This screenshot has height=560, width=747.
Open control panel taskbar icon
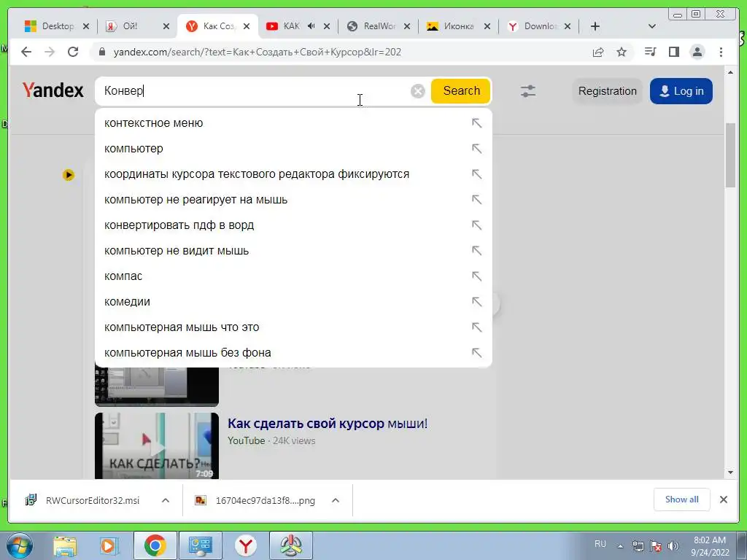(201, 545)
